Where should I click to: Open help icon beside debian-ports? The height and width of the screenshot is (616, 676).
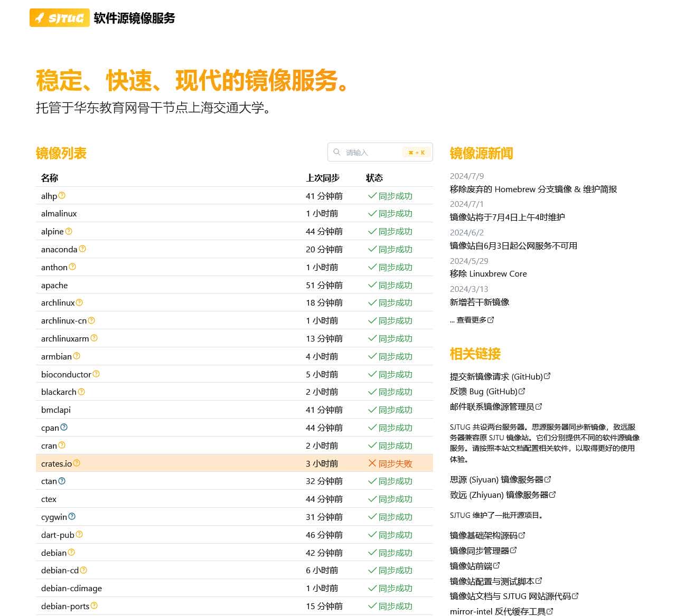pyautogui.click(x=94, y=605)
